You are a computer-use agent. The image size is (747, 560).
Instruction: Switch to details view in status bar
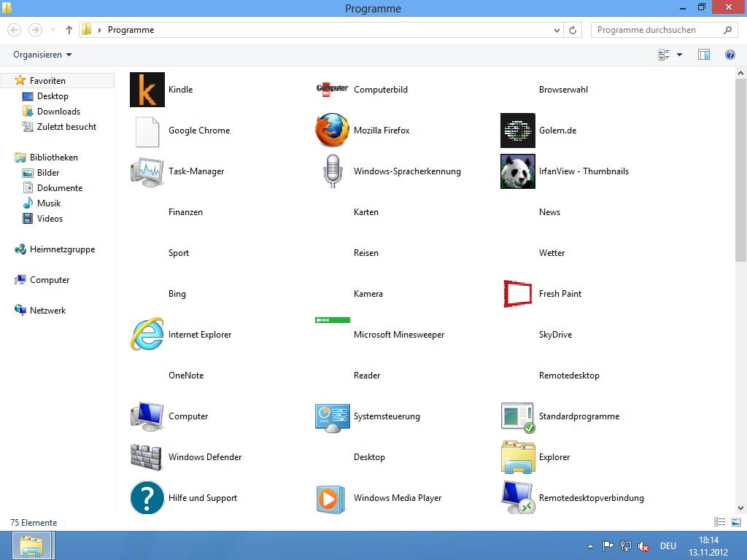(x=719, y=522)
